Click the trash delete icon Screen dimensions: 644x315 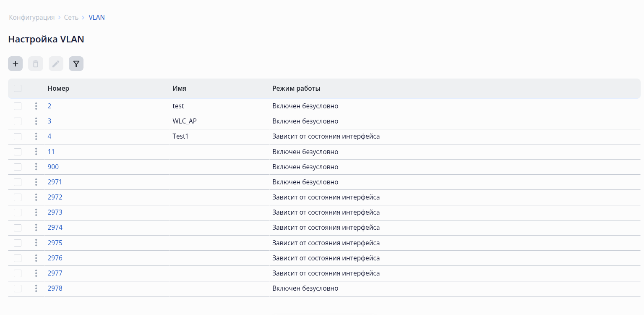pos(36,64)
